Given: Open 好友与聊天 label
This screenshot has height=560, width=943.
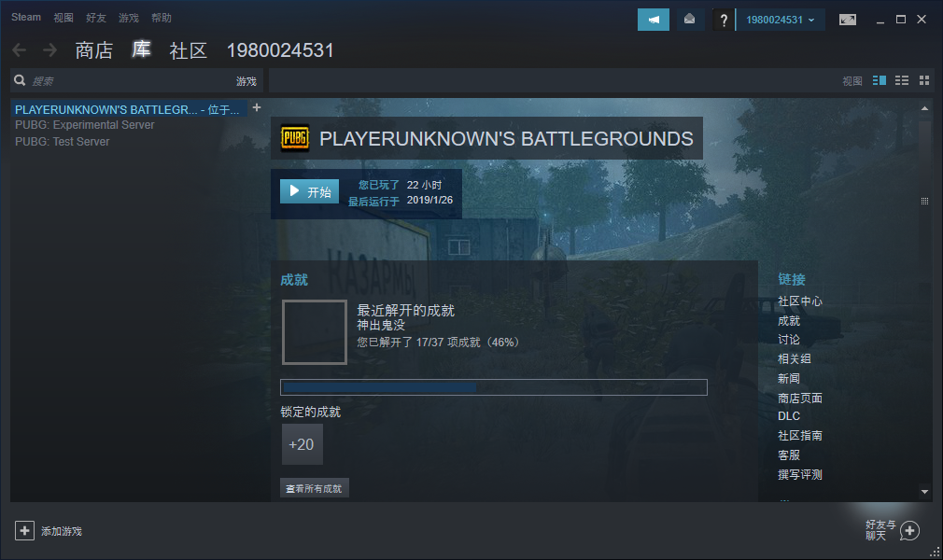Looking at the screenshot, I should tap(880, 530).
